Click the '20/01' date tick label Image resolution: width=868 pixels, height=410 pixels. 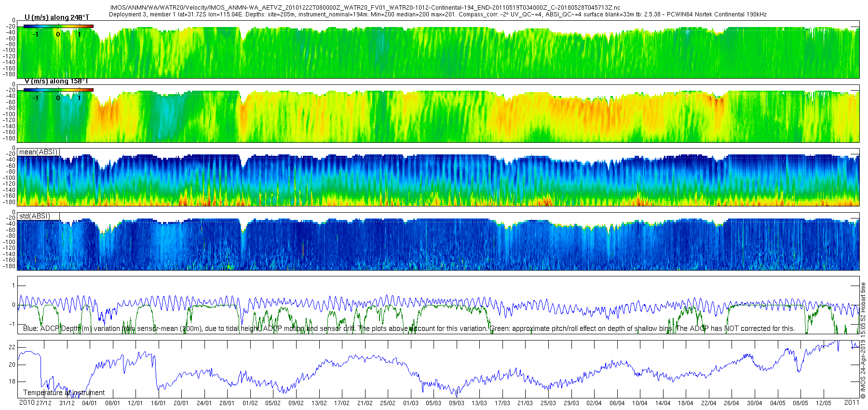[x=181, y=403]
